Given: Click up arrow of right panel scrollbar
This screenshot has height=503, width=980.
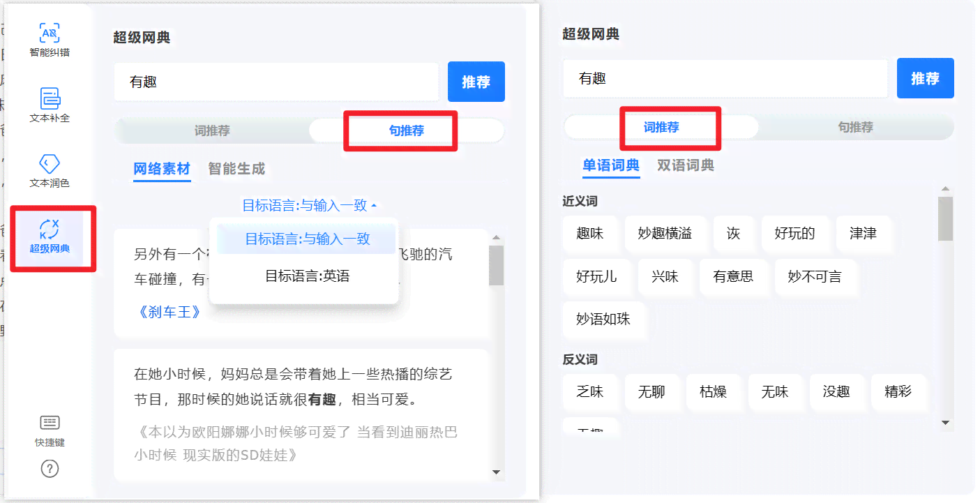Looking at the screenshot, I should pyautogui.click(x=946, y=188).
